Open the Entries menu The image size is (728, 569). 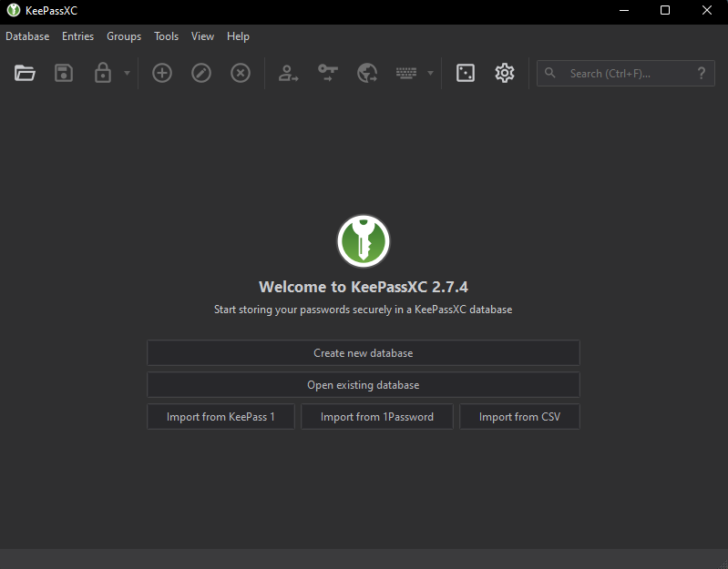[x=78, y=36]
